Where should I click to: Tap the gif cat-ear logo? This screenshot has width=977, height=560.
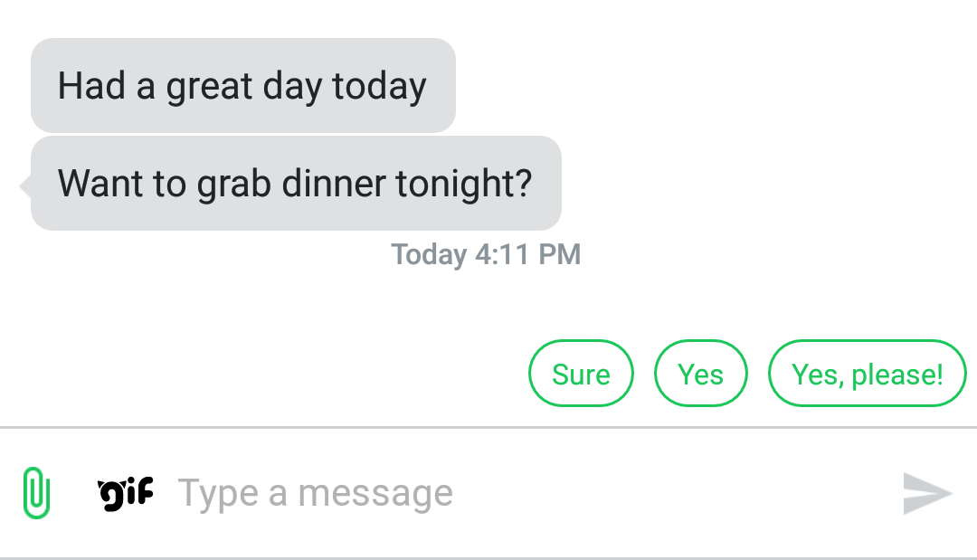(x=125, y=493)
